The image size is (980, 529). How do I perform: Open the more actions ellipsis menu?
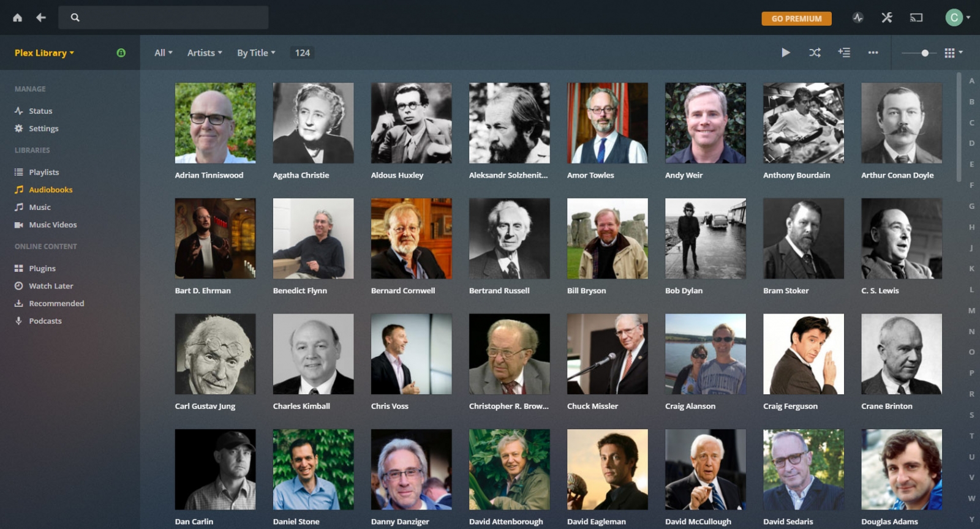(873, 53)
